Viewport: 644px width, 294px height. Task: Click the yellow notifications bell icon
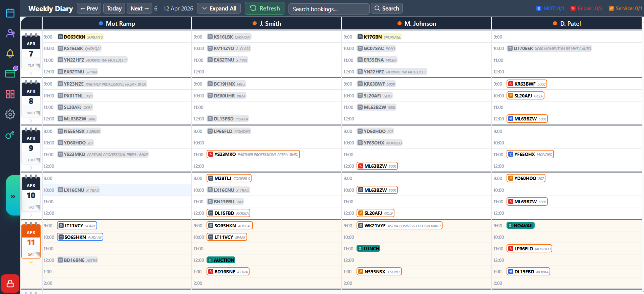click(10, 53)
